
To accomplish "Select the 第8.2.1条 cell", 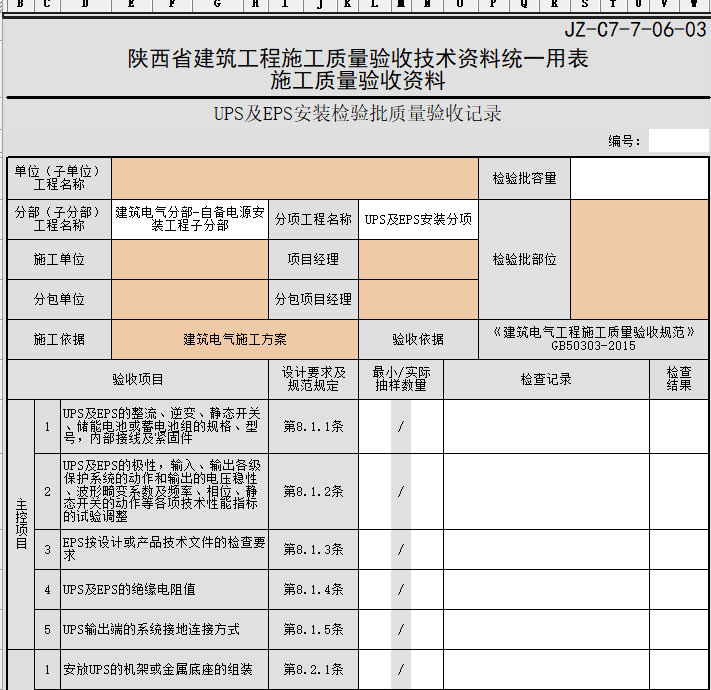I will click(x=313, y=669).
